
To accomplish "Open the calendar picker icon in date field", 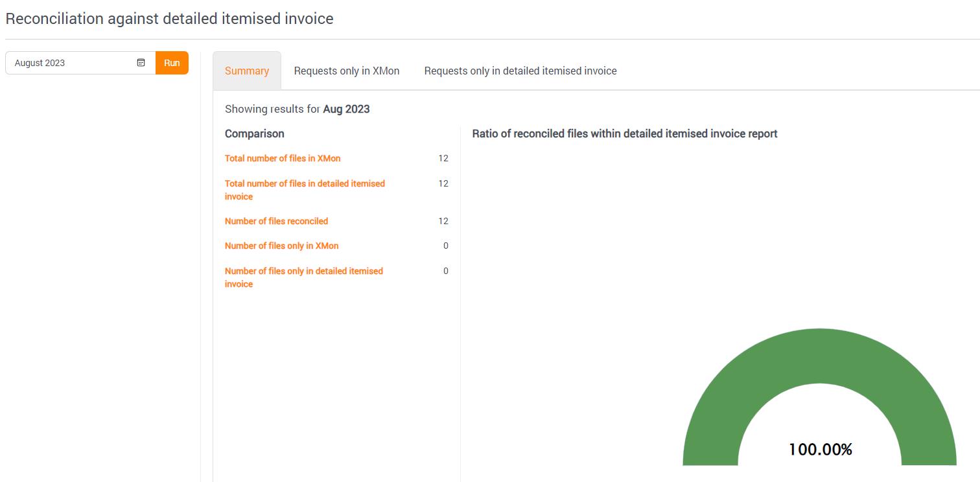I will (x=141, y=63).
